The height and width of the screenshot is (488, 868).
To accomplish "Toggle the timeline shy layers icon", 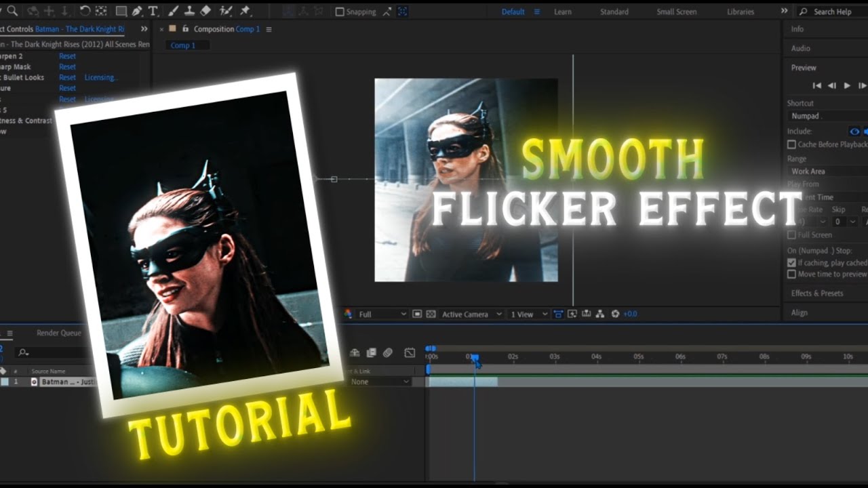I will 355,352.
